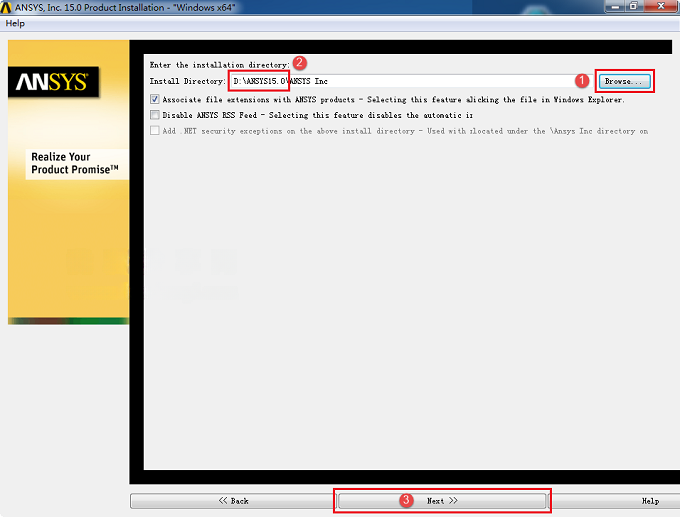Minimize the installer window
This screenshot has height=517, width=680.
pos(615,7)
